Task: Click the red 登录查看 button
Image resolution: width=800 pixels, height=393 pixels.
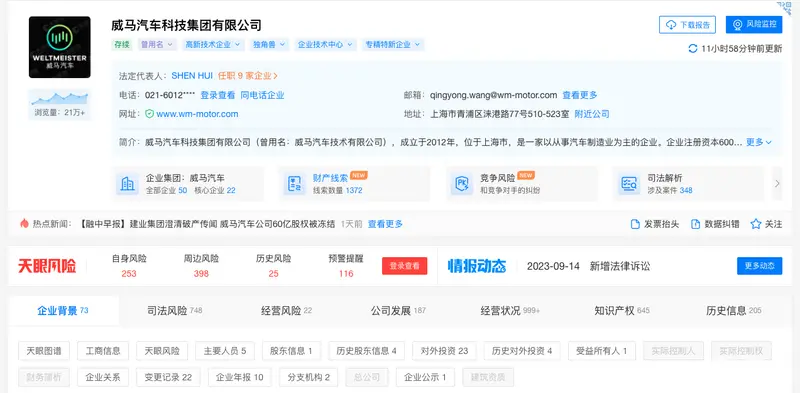Action: coord(405,266)
